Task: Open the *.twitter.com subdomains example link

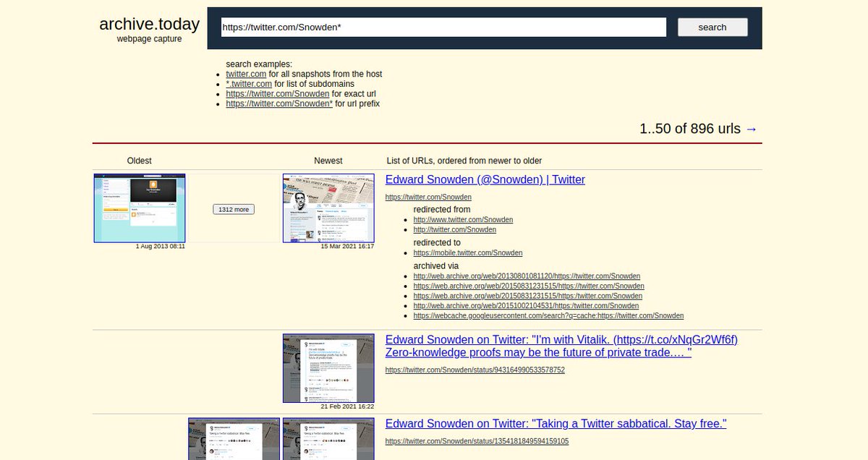Action: pos(249,84)
